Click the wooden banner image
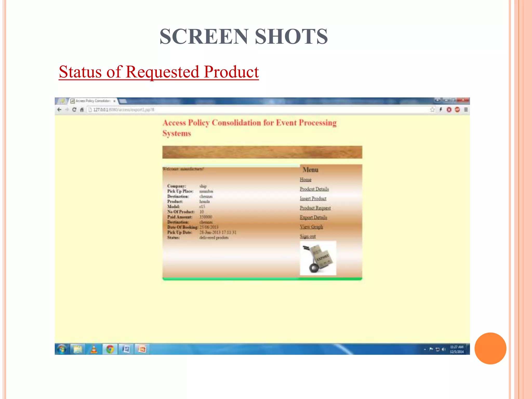Viewport: 532px width, 399px height. (x=262, y=152)
